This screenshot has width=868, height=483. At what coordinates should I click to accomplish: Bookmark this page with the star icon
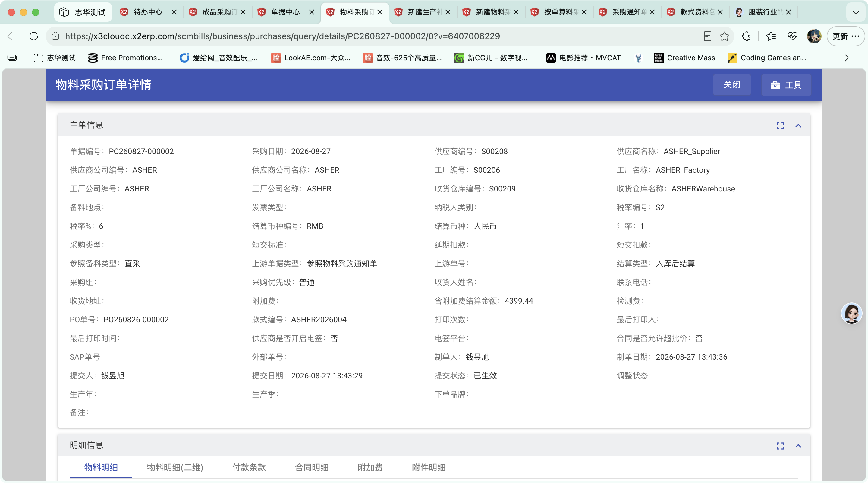(725, 36)
